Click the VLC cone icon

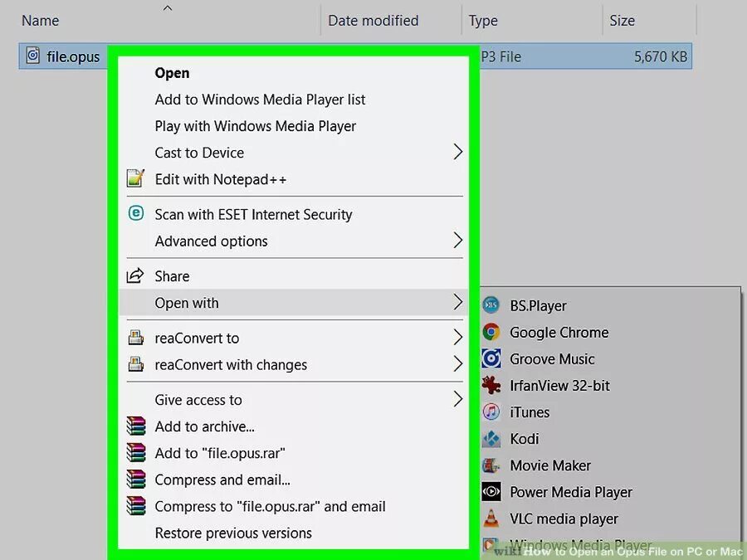[x=491, y=518]
